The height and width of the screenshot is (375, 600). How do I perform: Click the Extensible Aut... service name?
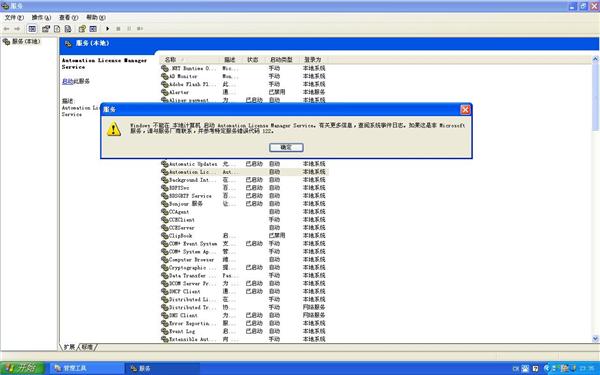[192, 339]
